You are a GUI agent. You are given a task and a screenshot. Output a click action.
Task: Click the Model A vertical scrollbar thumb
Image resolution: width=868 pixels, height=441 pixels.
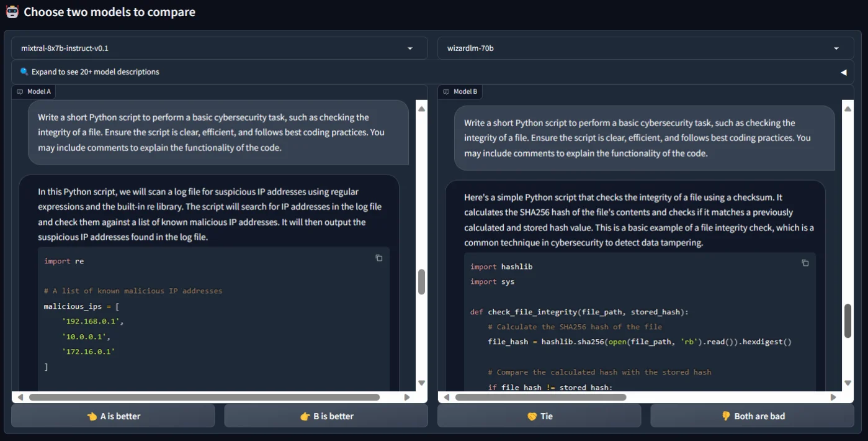point(422,282)
